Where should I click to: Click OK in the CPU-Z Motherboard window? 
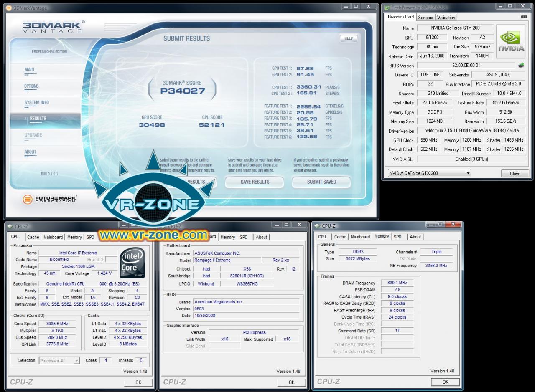coord(291,382)
